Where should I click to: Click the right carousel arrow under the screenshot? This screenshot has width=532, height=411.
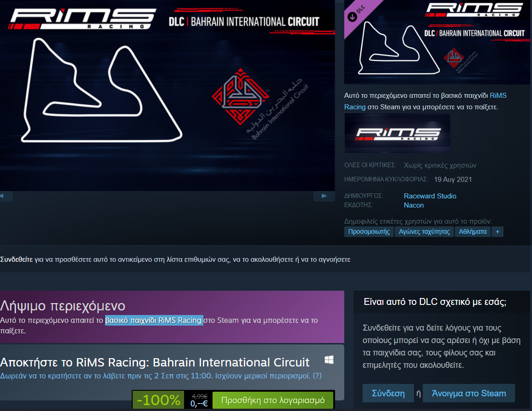point(324,196)
